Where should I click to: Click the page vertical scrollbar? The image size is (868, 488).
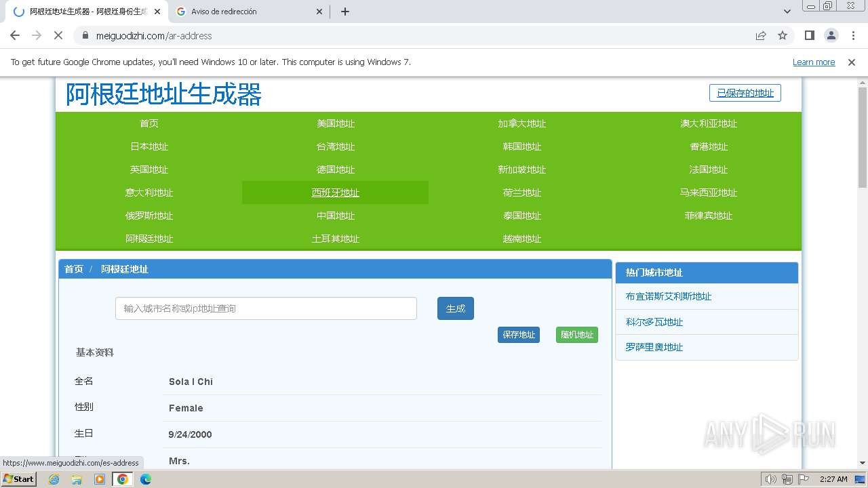click(x=863, y=138)
